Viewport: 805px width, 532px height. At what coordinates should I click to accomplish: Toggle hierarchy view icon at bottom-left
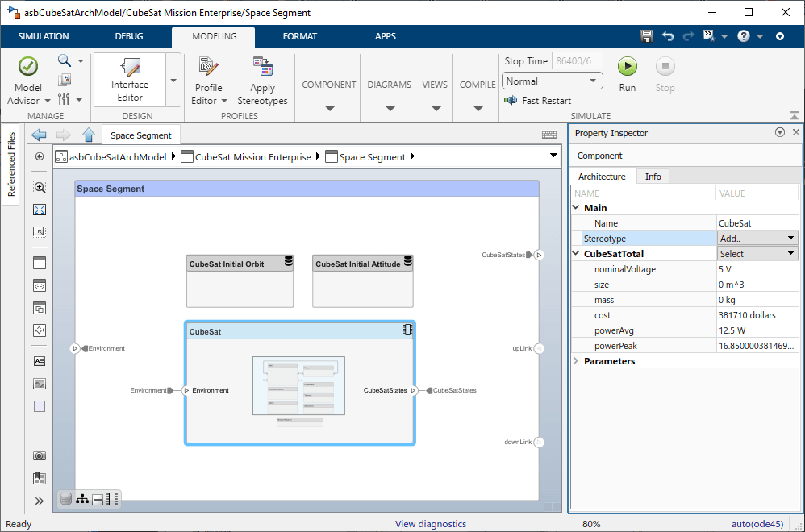[x=82, y=500]
